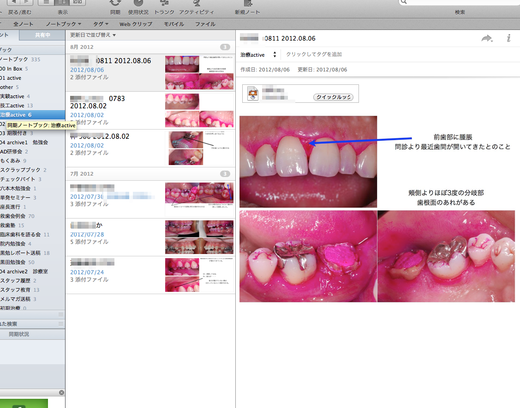
Task: Click the lower-right molar photo in the note
Action: tap(446, 256)
